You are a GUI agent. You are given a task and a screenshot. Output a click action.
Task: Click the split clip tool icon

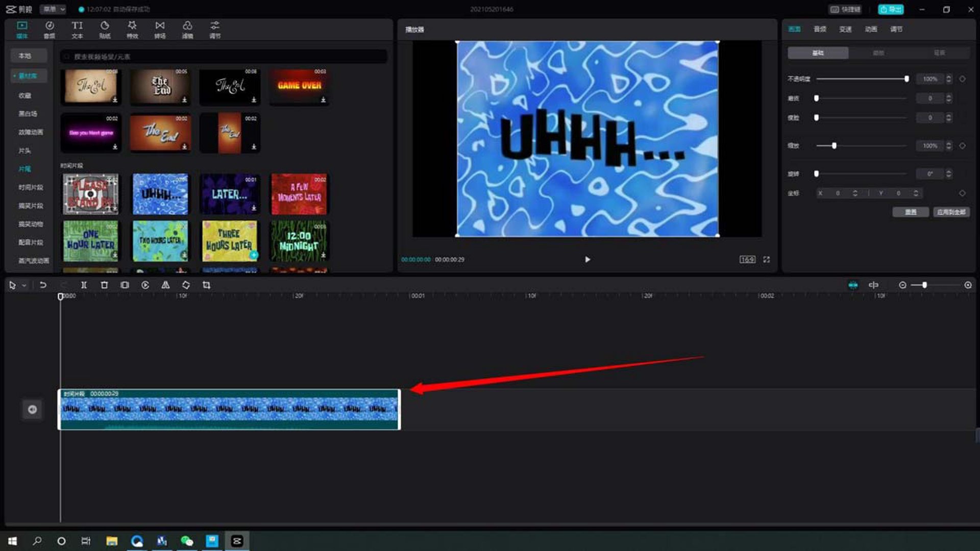pyautogui.click(x=84, y=285)
